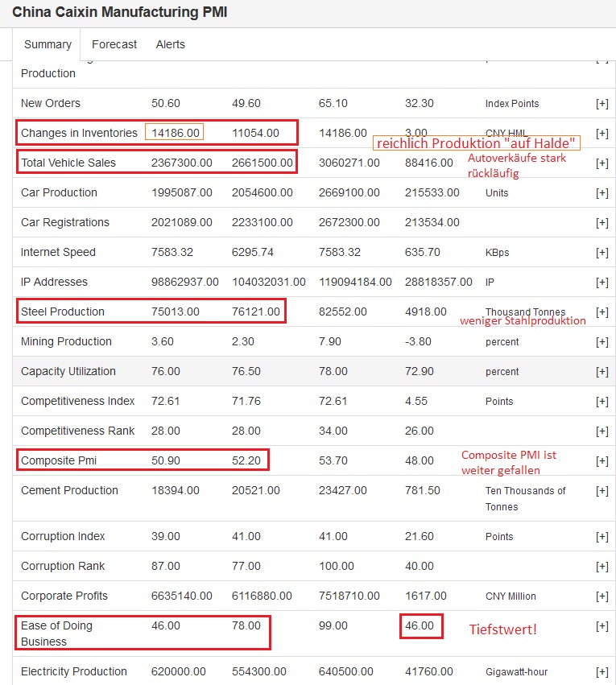Open the Corporate Profits link
616x685 pixels.
coord(64,596)
